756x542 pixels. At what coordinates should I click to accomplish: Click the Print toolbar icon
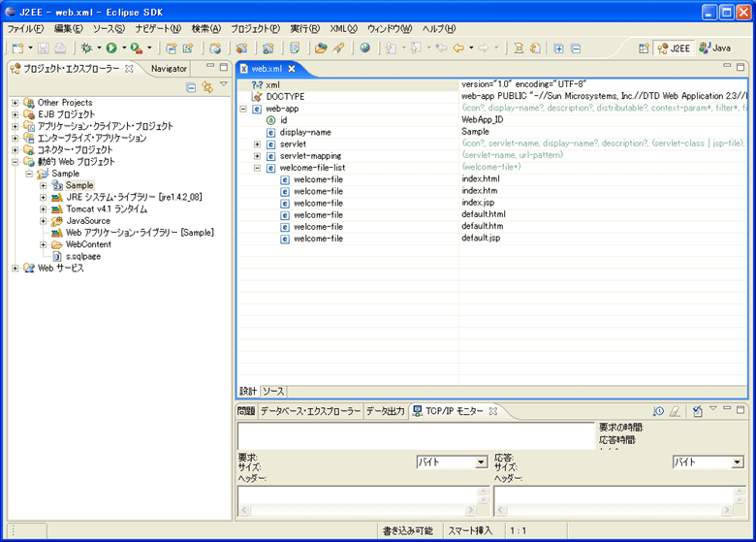tap(60, 48)
